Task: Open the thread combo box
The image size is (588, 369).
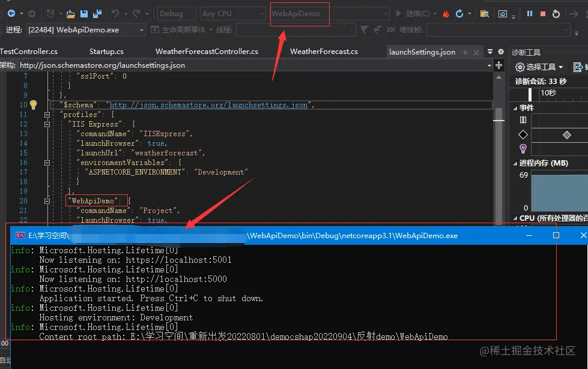Action: (x=296, y=29)
